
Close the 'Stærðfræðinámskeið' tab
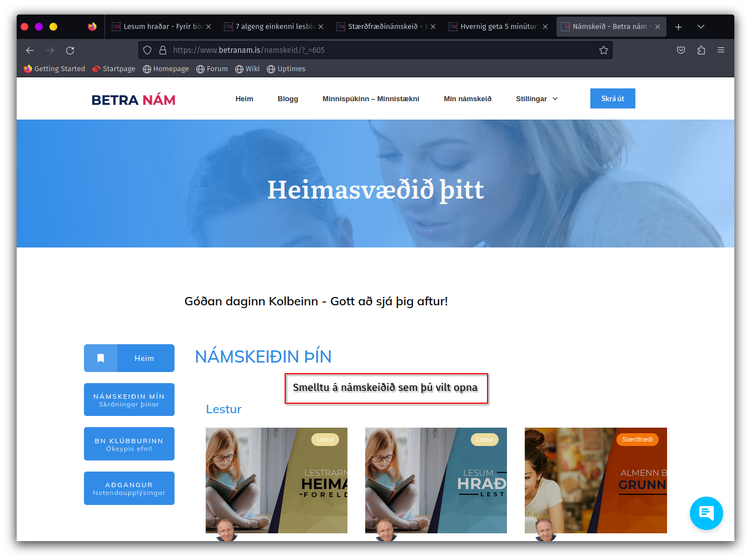(433, 27)
